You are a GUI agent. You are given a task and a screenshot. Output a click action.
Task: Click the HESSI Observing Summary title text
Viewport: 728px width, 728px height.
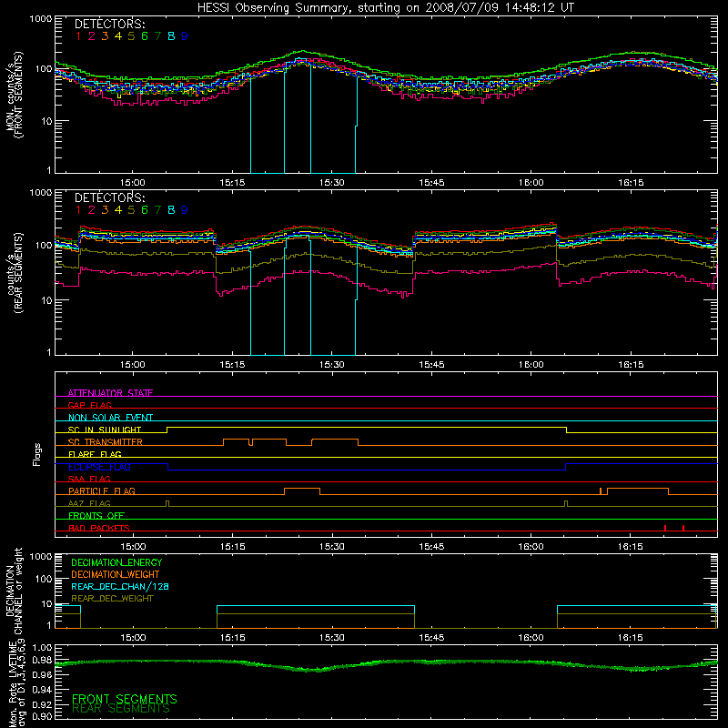pyautogui.click(x=386, y=8)
